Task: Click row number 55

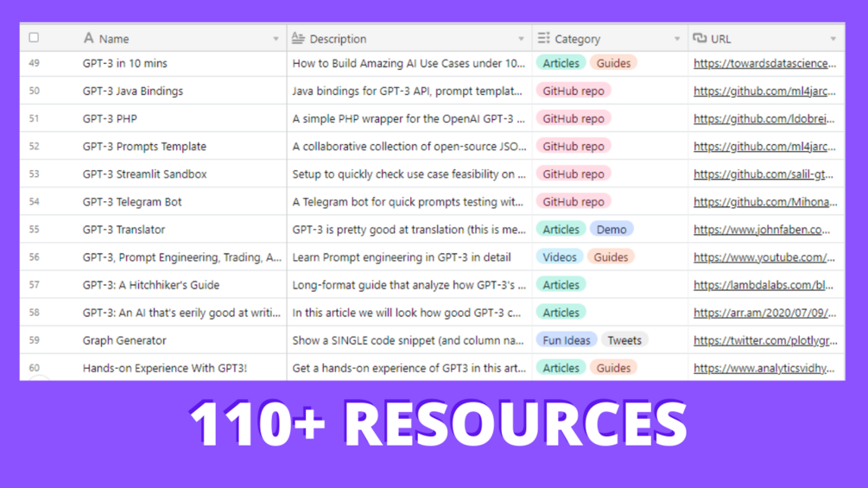Action: 35,229
